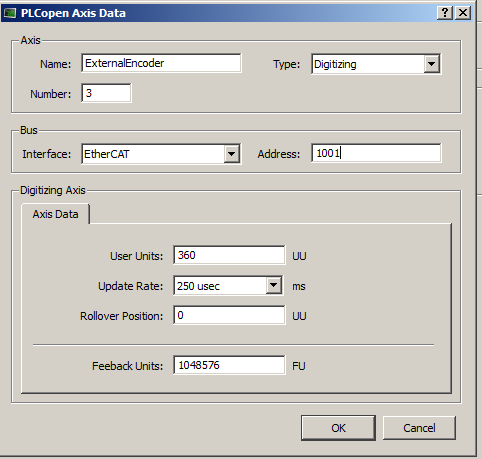Click the 'Type:' label
This screenshot has width=482, height=459.
pyautogui.click(x=287, y=64)
